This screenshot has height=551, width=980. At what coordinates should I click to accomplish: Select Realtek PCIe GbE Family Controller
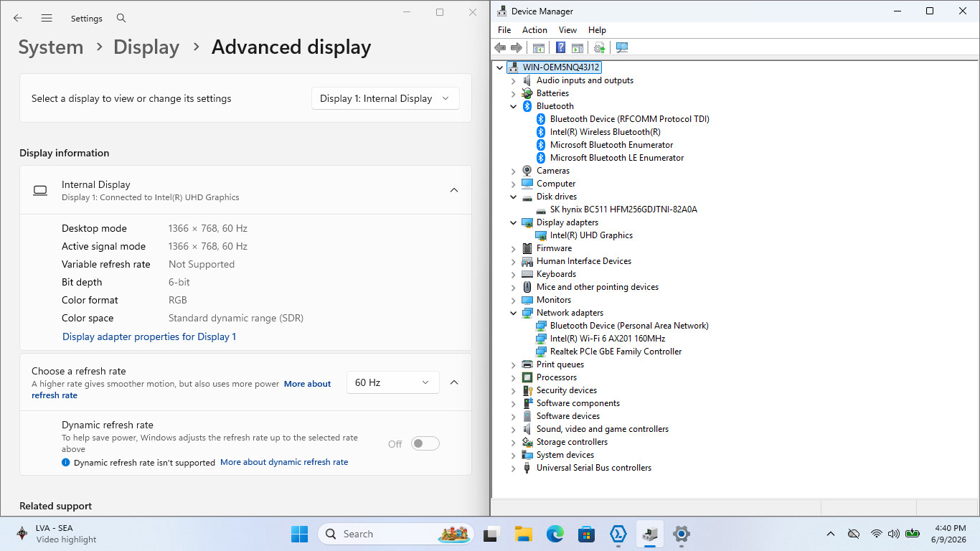[x=616, y=352]
